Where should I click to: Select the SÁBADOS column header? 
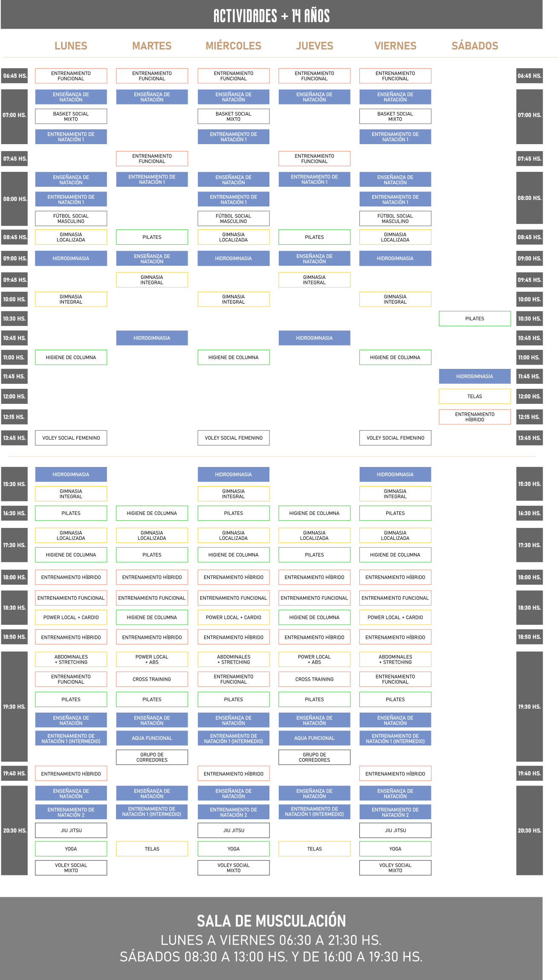click(x=474, y=46)
